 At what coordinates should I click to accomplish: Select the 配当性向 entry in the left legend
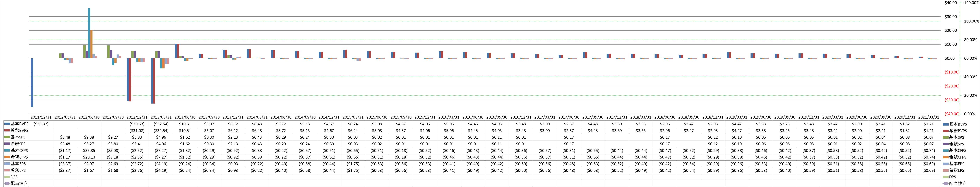point(16,184)
